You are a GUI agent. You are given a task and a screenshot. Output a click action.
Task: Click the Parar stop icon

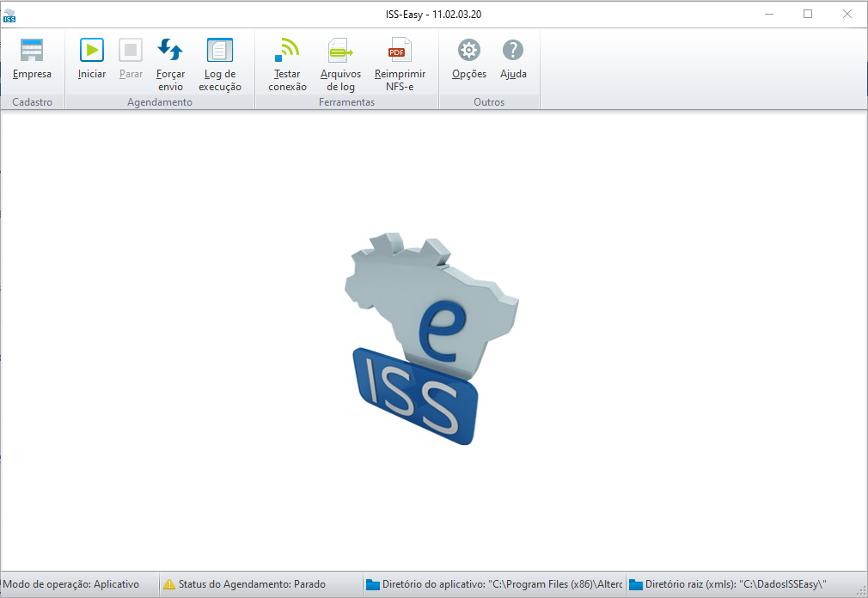(131, 51)
